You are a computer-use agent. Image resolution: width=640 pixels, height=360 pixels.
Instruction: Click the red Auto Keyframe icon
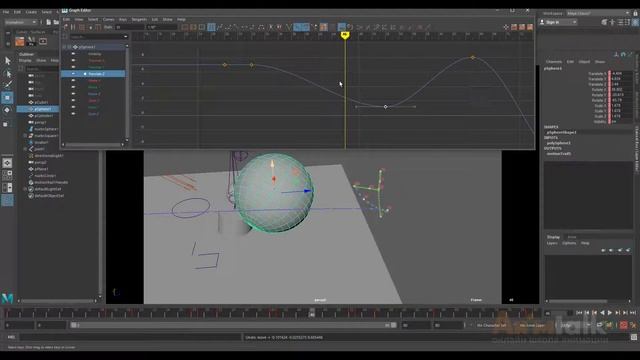[x=623, y=325]
